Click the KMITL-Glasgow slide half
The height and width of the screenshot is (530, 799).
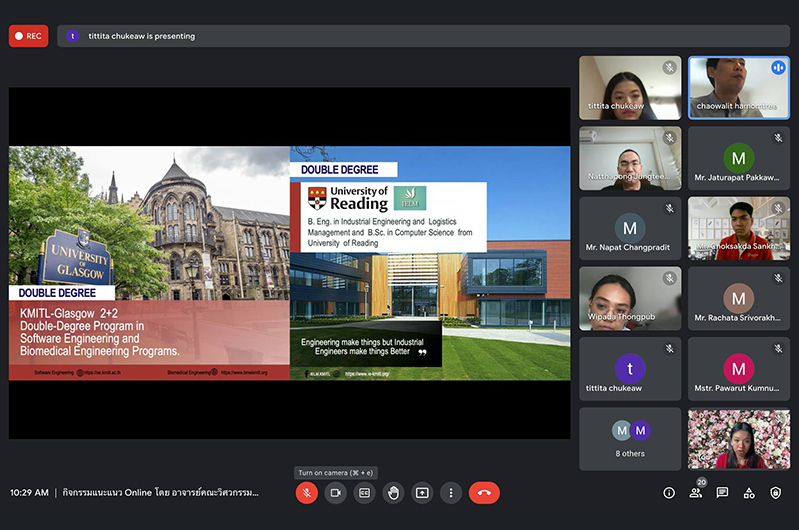point(149,263)
